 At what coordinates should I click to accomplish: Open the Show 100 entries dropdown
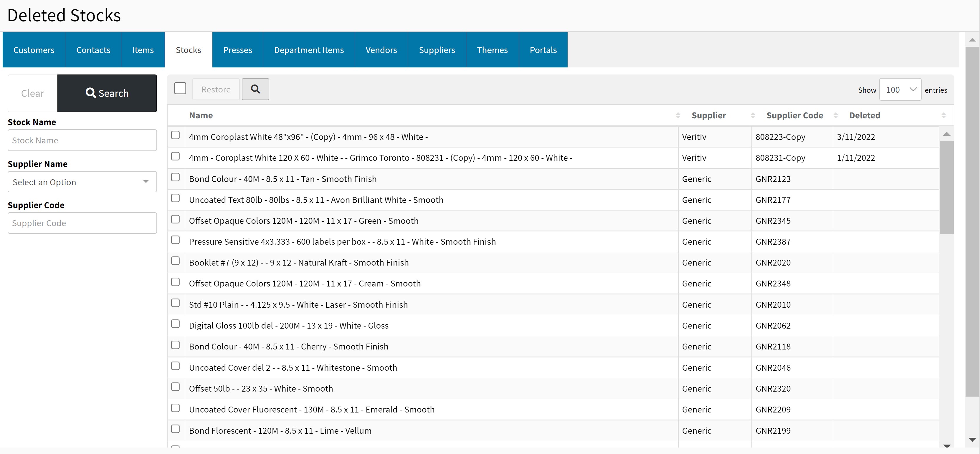900,90
